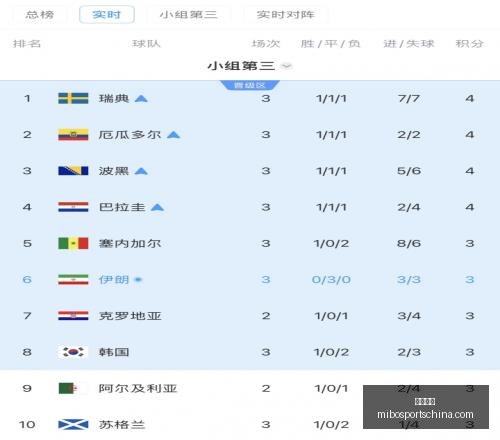Select the 实时 tab
This screenshot has width=500, height=440.
(x=107, y=15)
